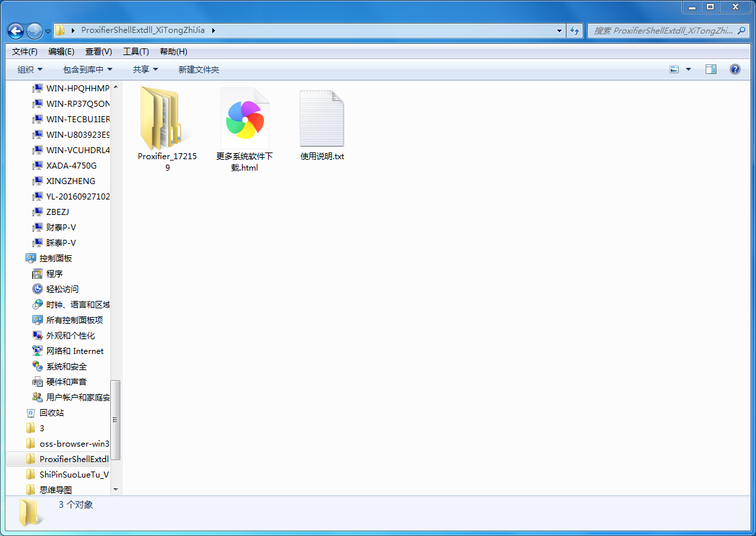Image resolution: width=756 pixels, height=536 pixels.
Task: Expand the address bar history dropdown
Action: point(559,30)
